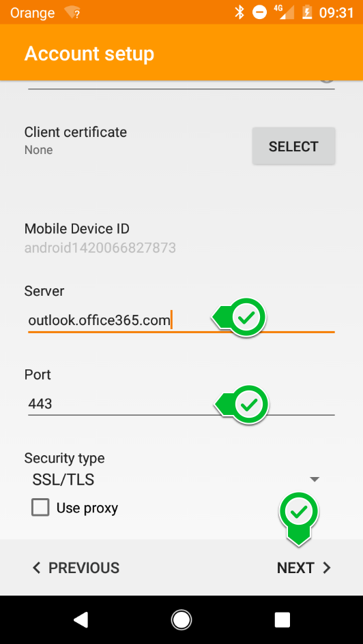Tap the 4G signal strength icon
Viewport: 363px width, 644px height.
285,12
